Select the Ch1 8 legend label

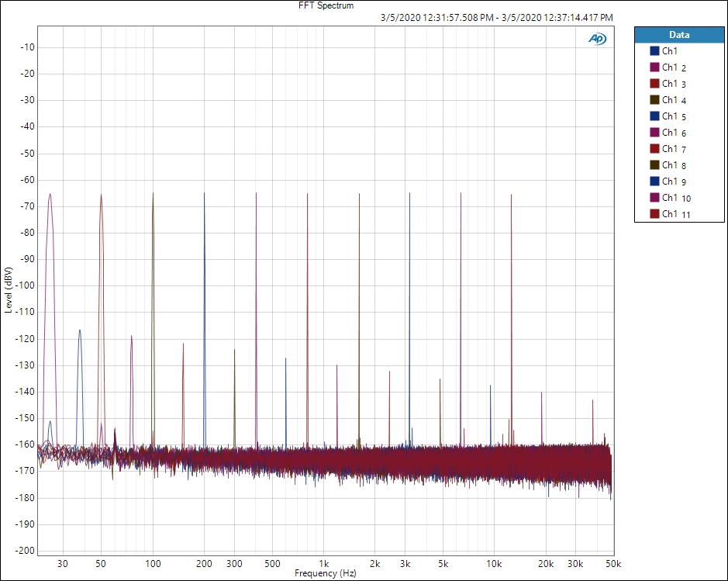[x=675, y=165]
